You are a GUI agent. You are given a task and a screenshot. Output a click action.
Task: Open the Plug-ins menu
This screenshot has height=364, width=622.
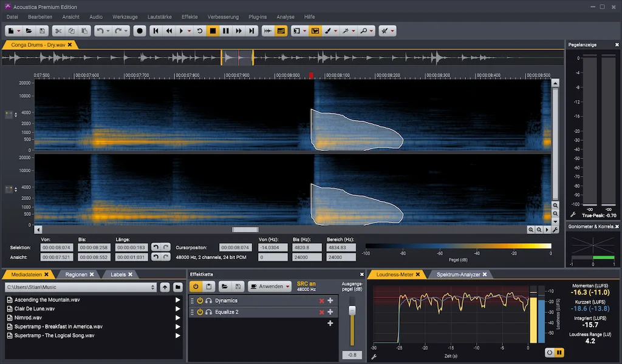[258, 17]
